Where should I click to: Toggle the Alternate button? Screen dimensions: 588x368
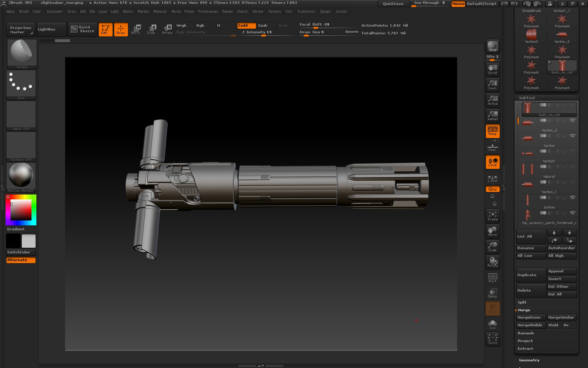21,260
